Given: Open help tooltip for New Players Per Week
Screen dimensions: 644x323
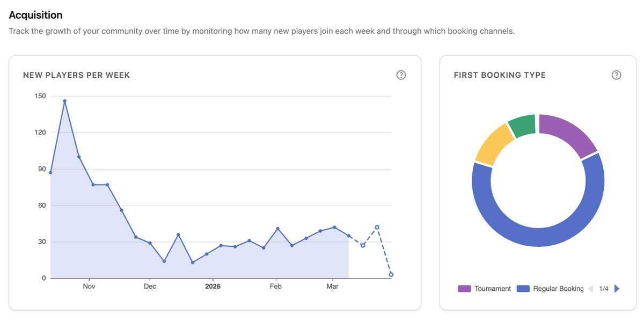Looking at the screenshot, I should [401, 75].
